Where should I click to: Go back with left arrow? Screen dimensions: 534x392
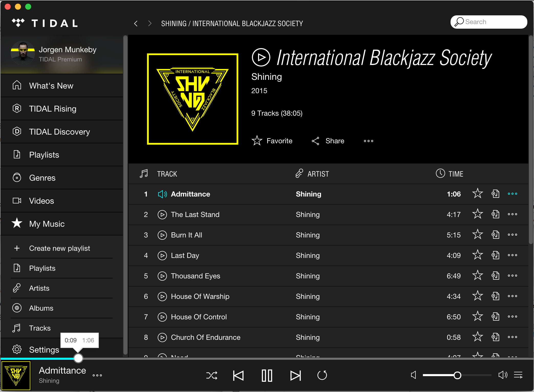(136, 24)
